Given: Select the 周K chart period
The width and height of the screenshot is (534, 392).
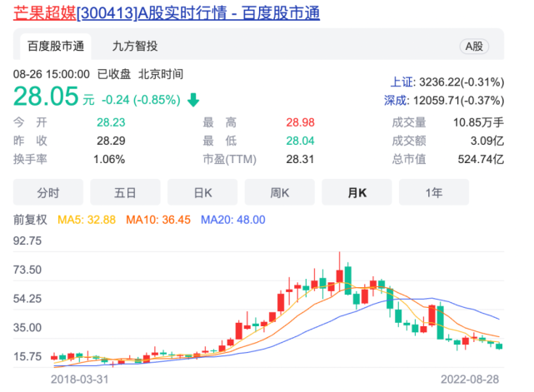Looking at the screenshot, I should coord(279,192).
